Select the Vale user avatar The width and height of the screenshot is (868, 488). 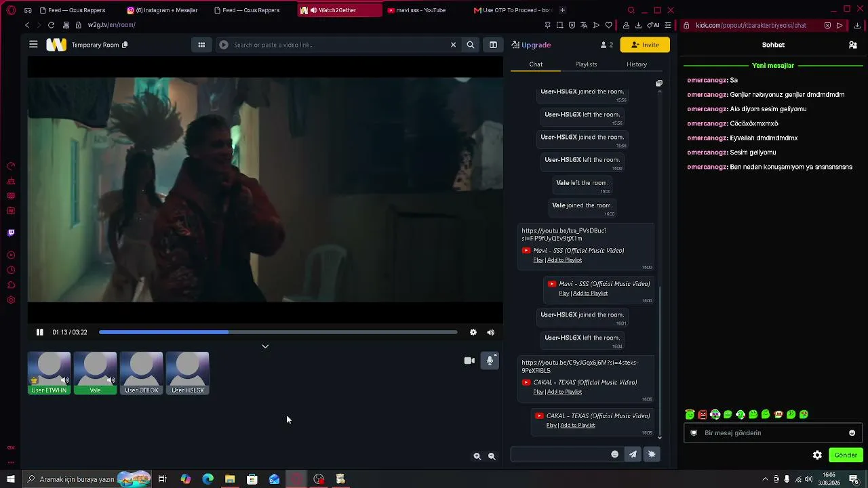[x=96, y=373]
